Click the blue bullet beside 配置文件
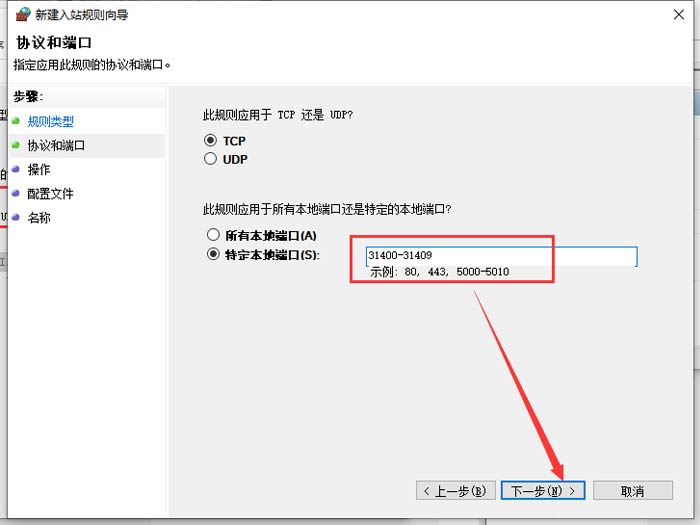The height and width of the screenshot is (525, 700). tap(17, 193)
